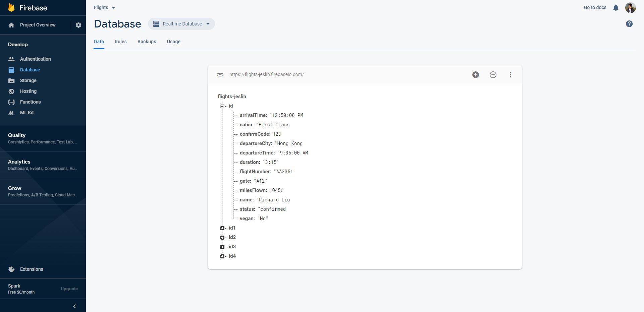Click the remove minus circle icon

click(493, 75)
